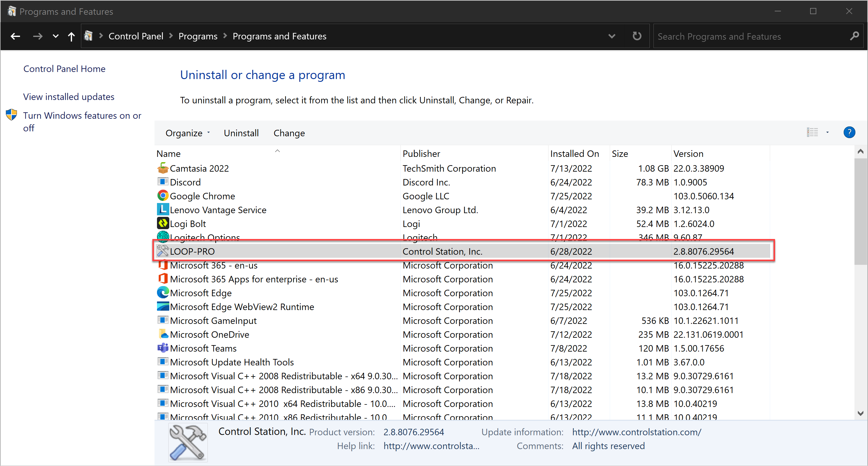This screenshot has width=868, height=466.
Task: Expand the recent locations chevron
Action: click(x=56, y=36)
